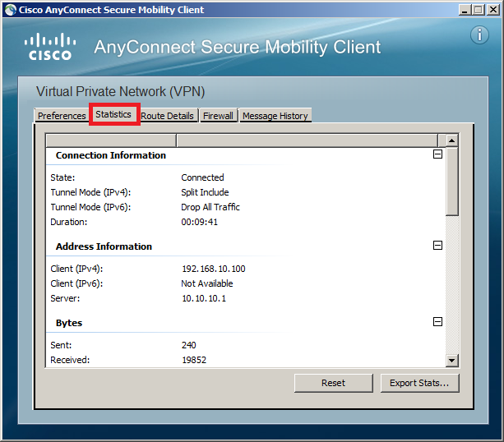Open the info icon in header
The width and height of the screenshot is (504, 442).
click(x=479, y=35)
